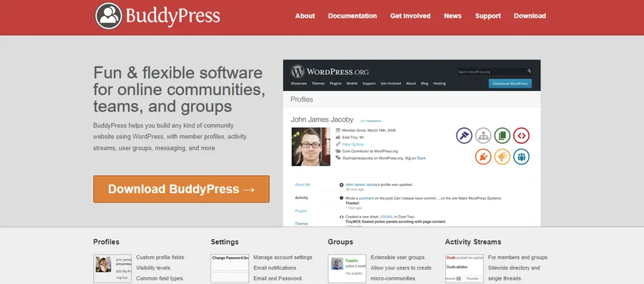Click the Profiles feature heading
The image size is (644, 284).
(107, 242)
